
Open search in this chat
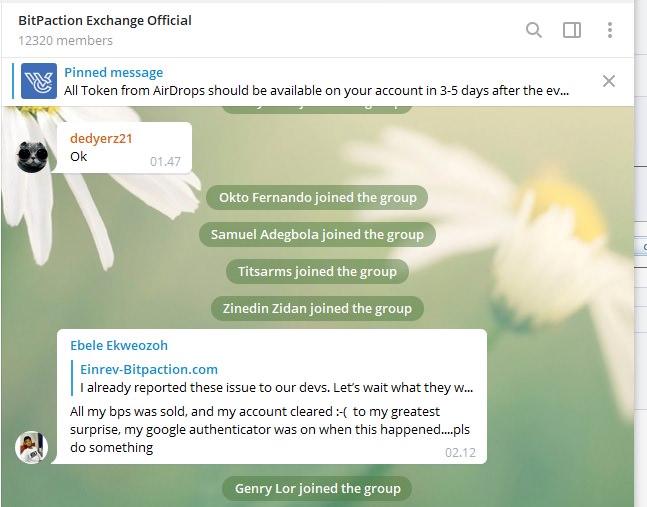click(534, 30)
